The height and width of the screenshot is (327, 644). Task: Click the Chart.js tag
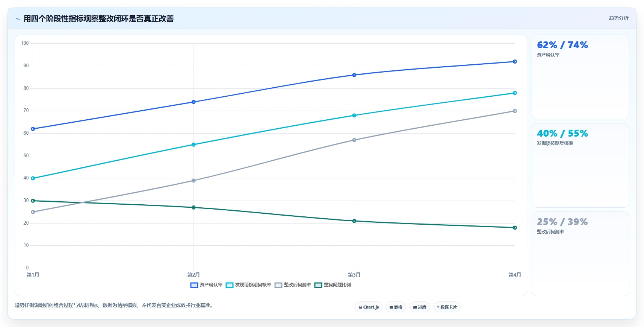click(369, 307)
